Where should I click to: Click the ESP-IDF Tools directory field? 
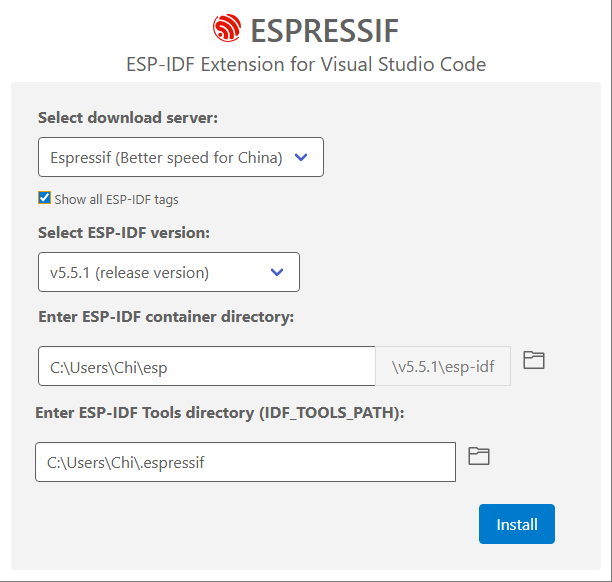point(246,462)
